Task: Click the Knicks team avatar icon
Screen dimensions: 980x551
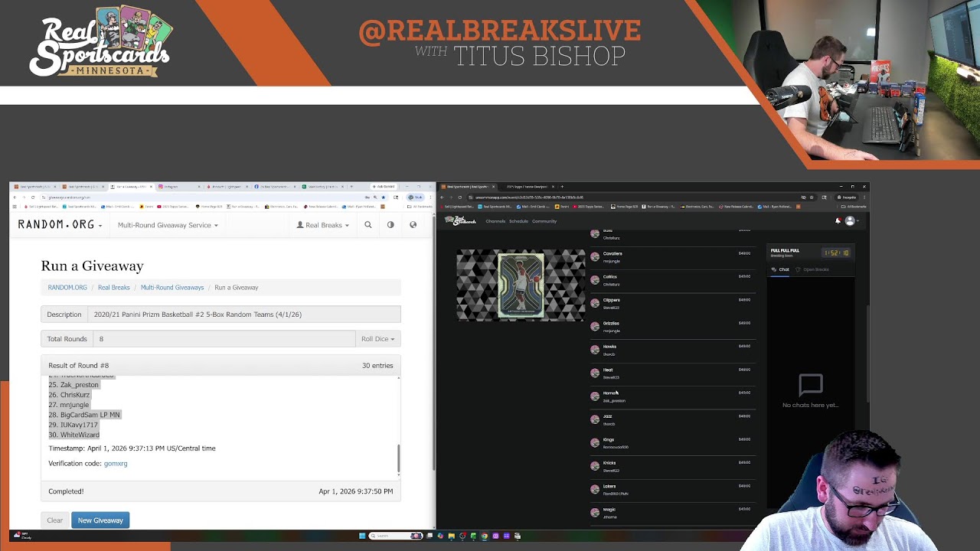Action: click(595, 465)
